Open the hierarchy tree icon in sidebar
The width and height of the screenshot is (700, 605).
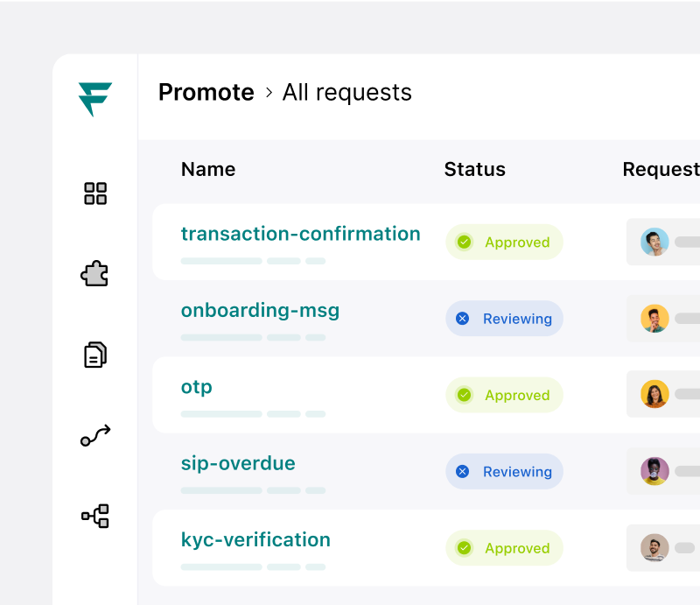[95, 516]
